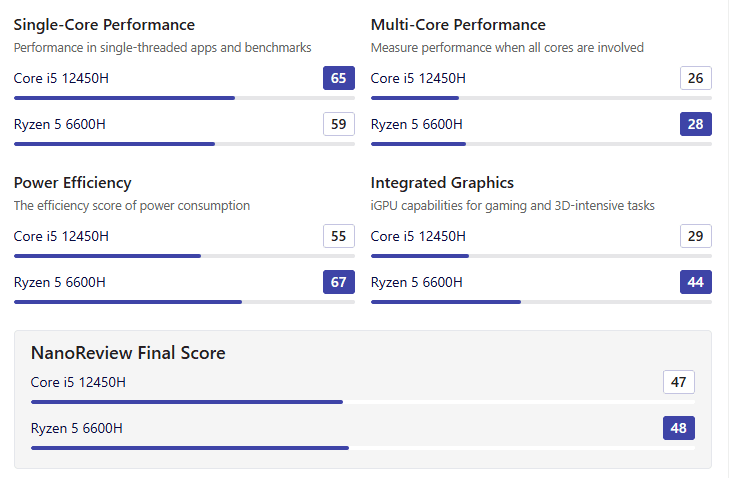Click the NanoReview Final Score heading
This screenshot has height=478, width=729.
click(x=128, y=353)
